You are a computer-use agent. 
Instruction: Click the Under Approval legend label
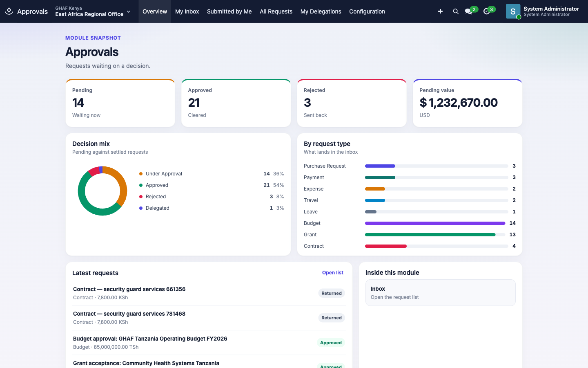[x=164, y=174]
